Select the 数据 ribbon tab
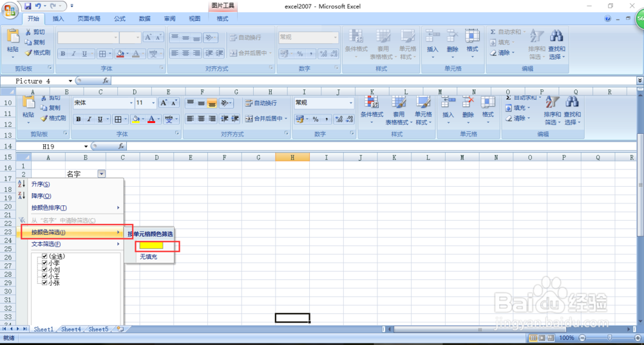Image resolution: width=644 pixels, height=345 pixels. (144, 19)
